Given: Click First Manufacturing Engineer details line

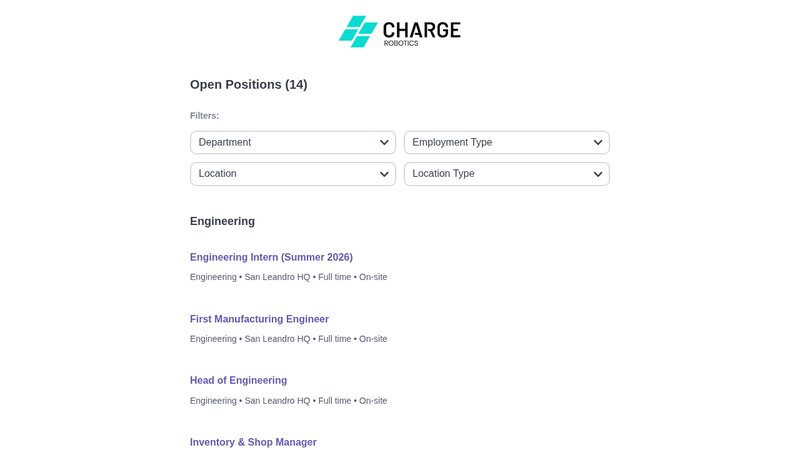Looking at the screenshot, I should pos(288,339).
